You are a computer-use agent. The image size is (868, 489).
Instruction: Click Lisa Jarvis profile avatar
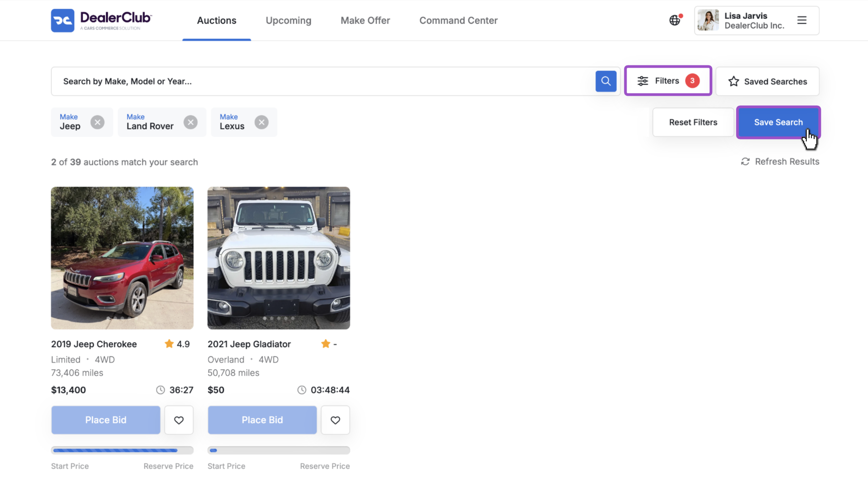[x=708, y=20]
